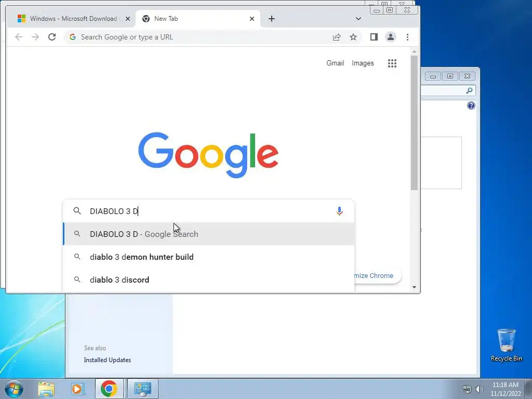Open Chrome's three-dot menu
Image resolution: width=532 pixels, height=399 pixels.
(x=407, y=37)
